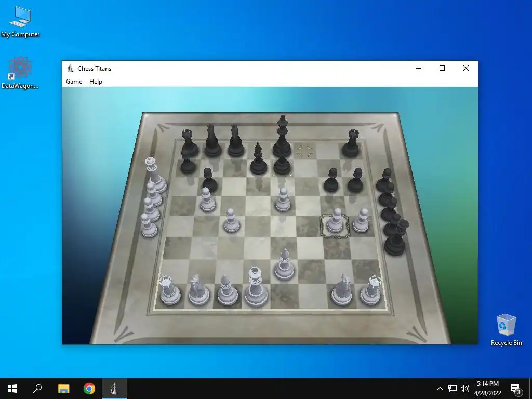Screen dimensions: 532x399
Task: Open the Windows Start menu
Action: tap(12, 389)
